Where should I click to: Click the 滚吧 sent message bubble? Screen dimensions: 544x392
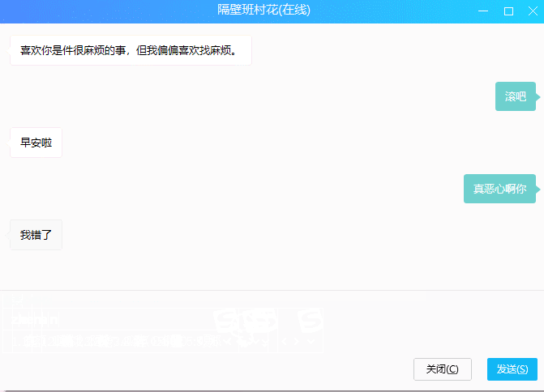click(516, 96)
